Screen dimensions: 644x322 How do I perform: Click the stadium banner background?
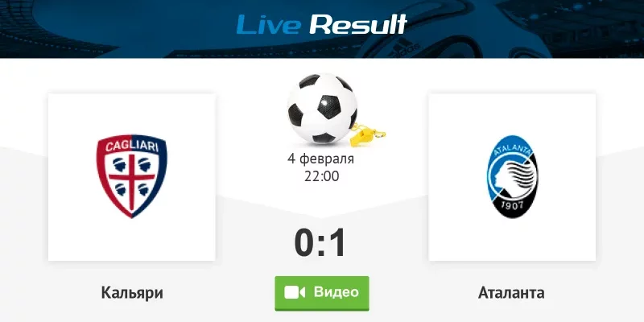(x=123, y=29)
